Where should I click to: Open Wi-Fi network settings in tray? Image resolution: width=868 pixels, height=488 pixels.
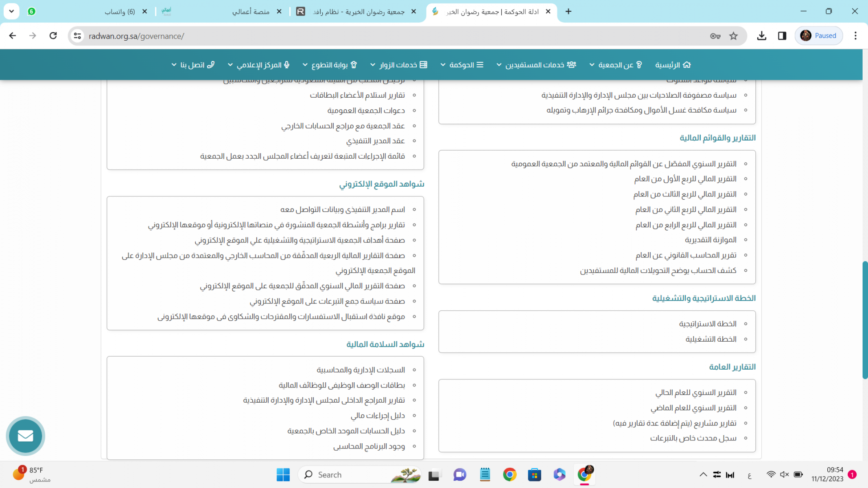click(x=771, y=475)
